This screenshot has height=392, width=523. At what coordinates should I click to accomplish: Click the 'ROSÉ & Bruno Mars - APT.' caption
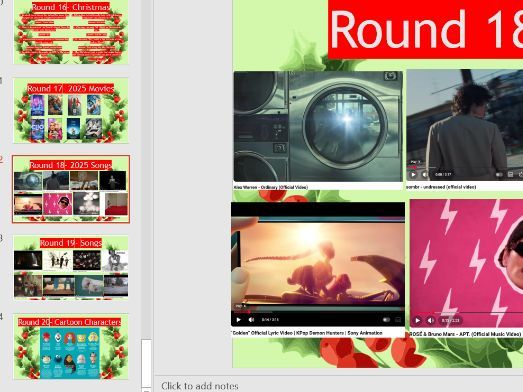pyautogui.click(x=465, y=334)
